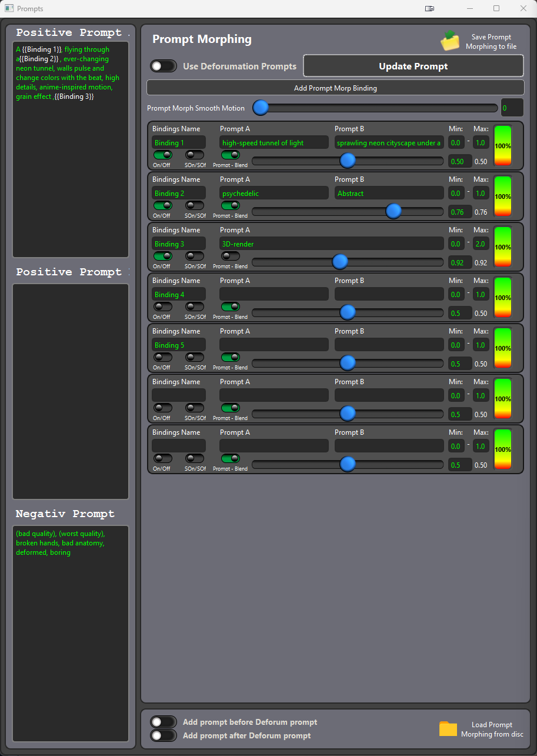This screenshot has width=537, height=756.
Task: Click the Save Prompt Morphing to file icon
Action: click(x=450, y=41)
